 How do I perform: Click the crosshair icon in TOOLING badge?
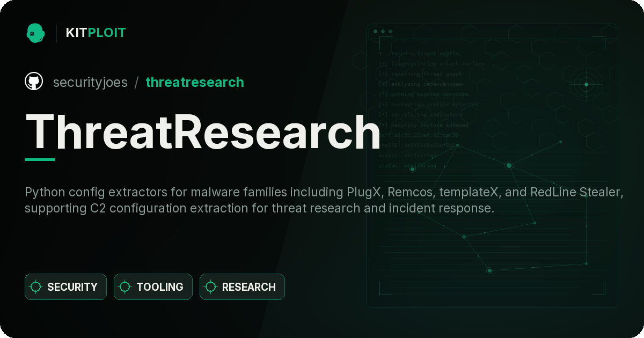pyautogui.click(x=125, y=287)
